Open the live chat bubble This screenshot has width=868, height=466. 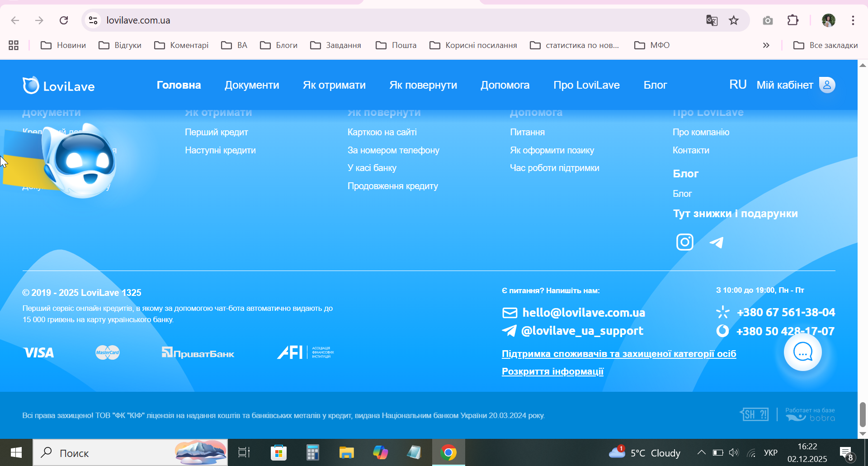pyautogui.click(x=803, y=352)
